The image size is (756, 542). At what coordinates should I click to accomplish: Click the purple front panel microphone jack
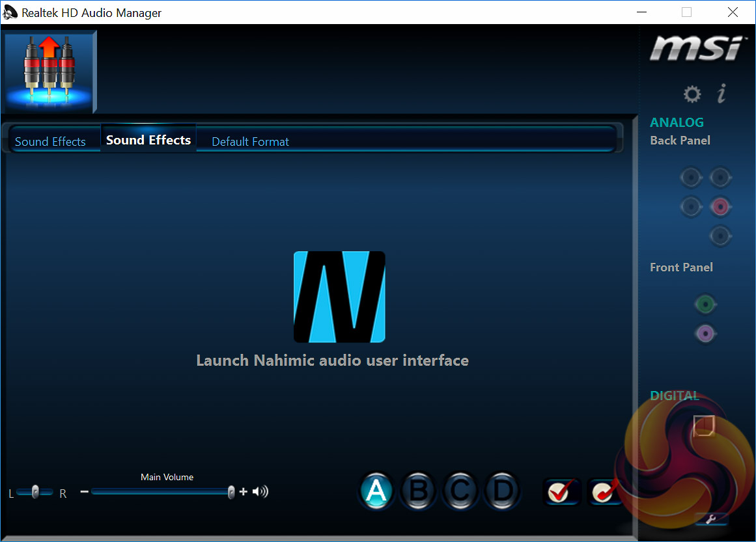coord(705,333)
